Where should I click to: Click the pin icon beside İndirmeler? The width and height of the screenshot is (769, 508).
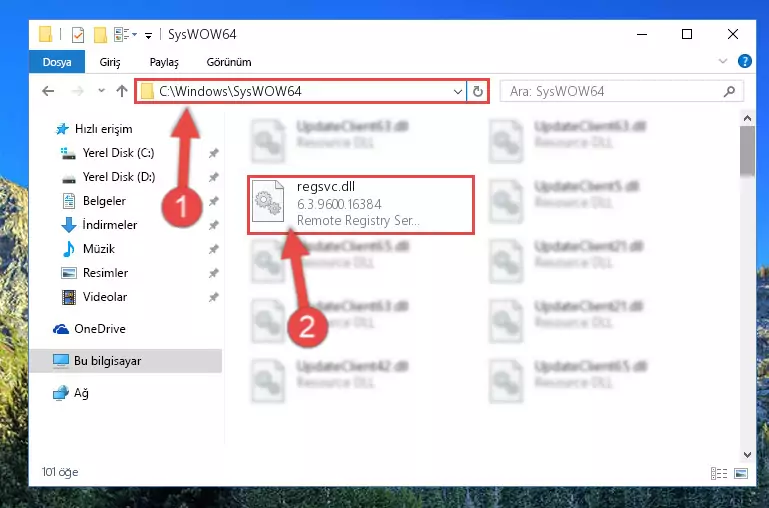(213, 226)
